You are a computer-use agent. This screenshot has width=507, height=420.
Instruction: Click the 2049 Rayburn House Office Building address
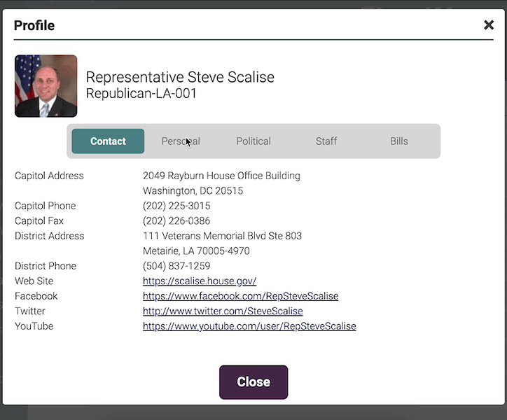tap(221, 176)
